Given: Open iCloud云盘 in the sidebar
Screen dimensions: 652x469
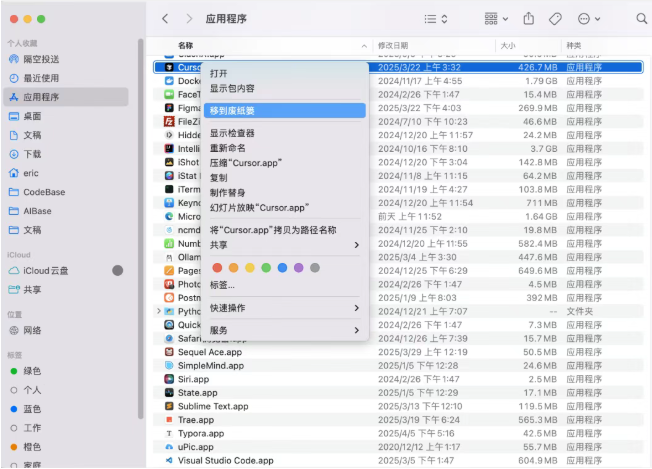Looking at the screenshot, I should tap(66, 271).
